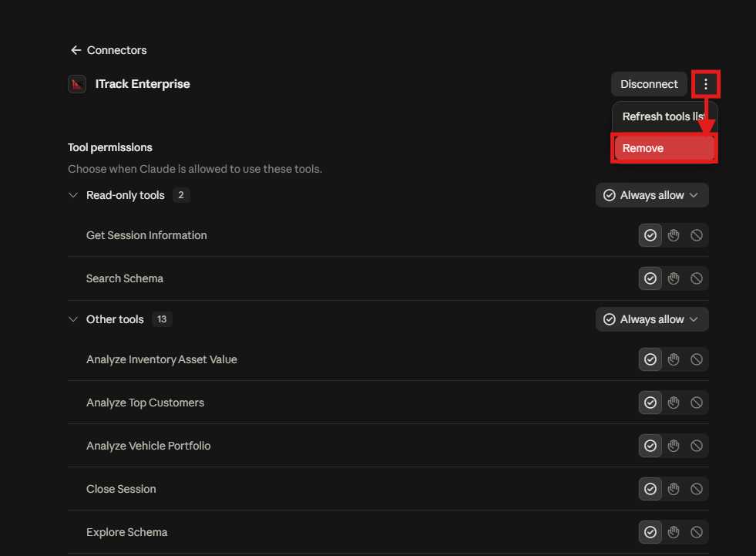
Task: Require approval for Analyze Vehicle Portfolio
Action: tap(674, 446)
